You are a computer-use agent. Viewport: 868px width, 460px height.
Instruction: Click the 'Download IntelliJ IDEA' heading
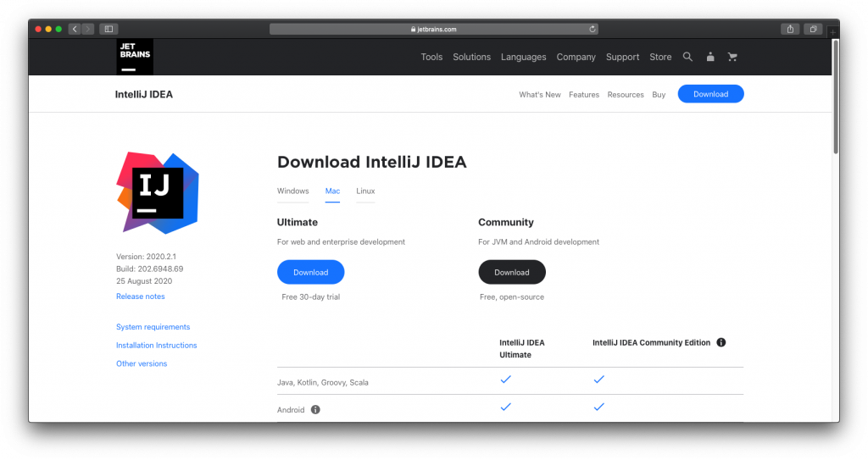[x=372, y=162]
